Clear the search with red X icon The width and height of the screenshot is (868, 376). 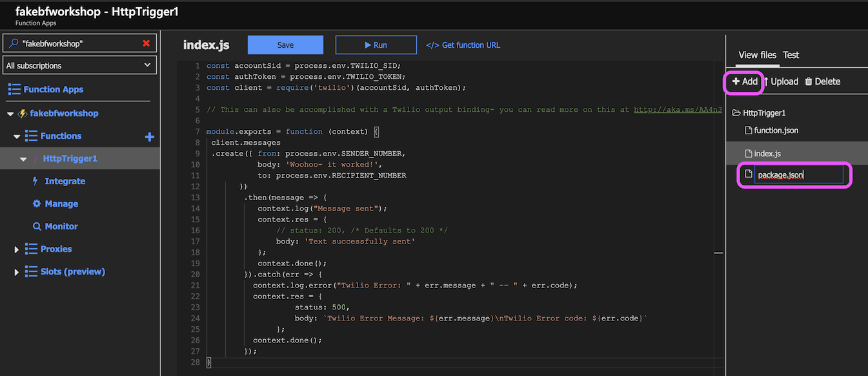coord(146,43)
